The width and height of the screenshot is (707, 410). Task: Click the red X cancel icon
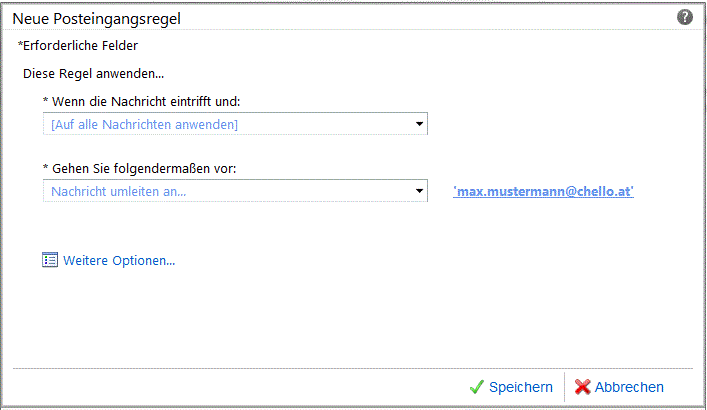click(582, 387)
